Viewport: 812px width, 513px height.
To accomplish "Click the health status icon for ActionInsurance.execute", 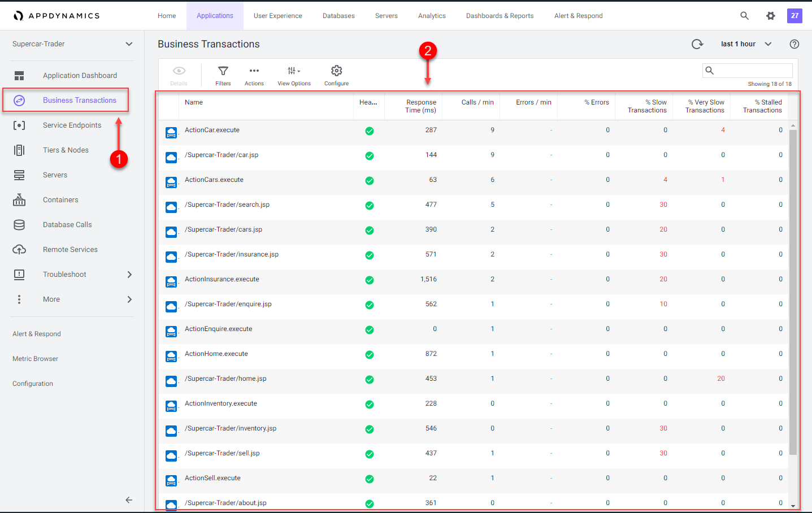I will [370, 280].
